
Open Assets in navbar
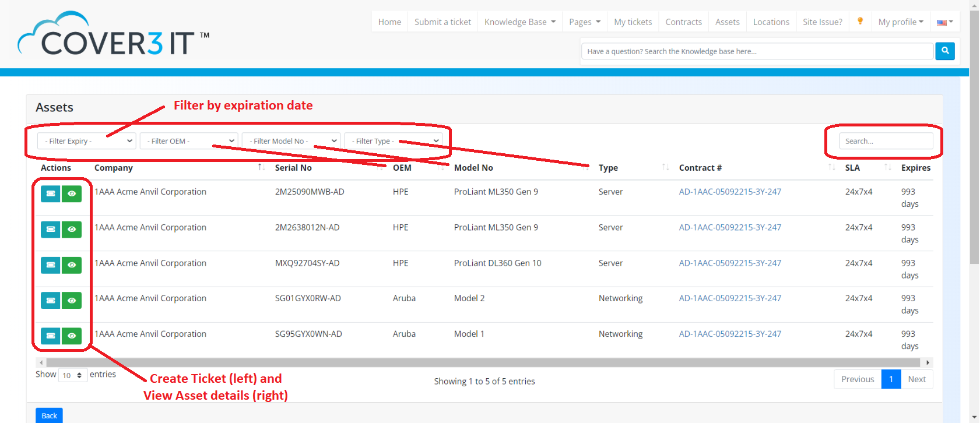(728, 22)
